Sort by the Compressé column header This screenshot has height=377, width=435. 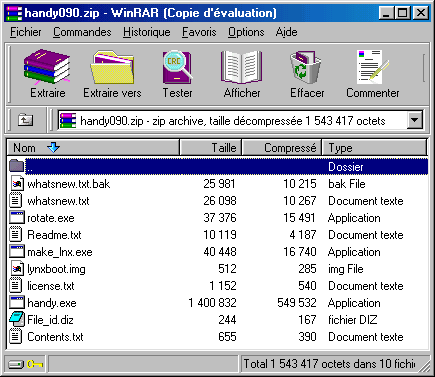coord(282,147)
